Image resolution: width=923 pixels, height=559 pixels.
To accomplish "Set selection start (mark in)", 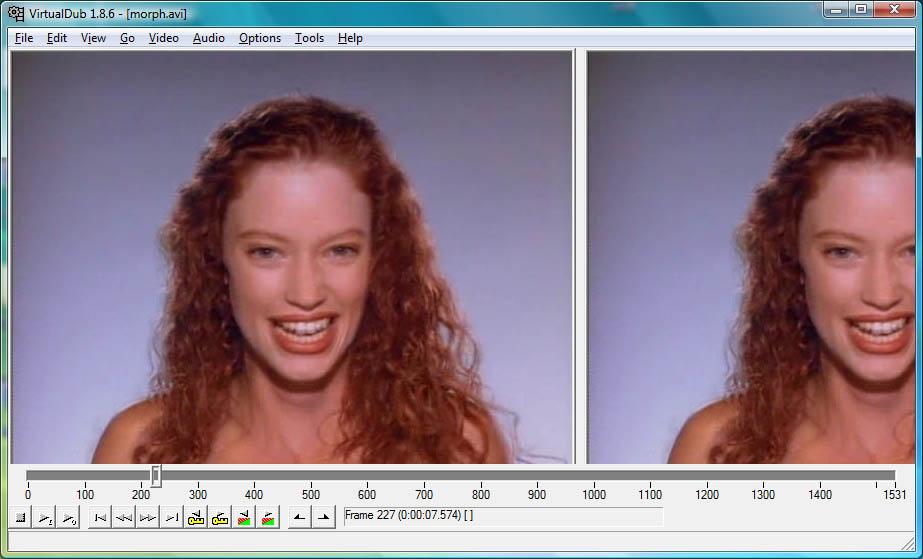I will [x=300, y=518].
